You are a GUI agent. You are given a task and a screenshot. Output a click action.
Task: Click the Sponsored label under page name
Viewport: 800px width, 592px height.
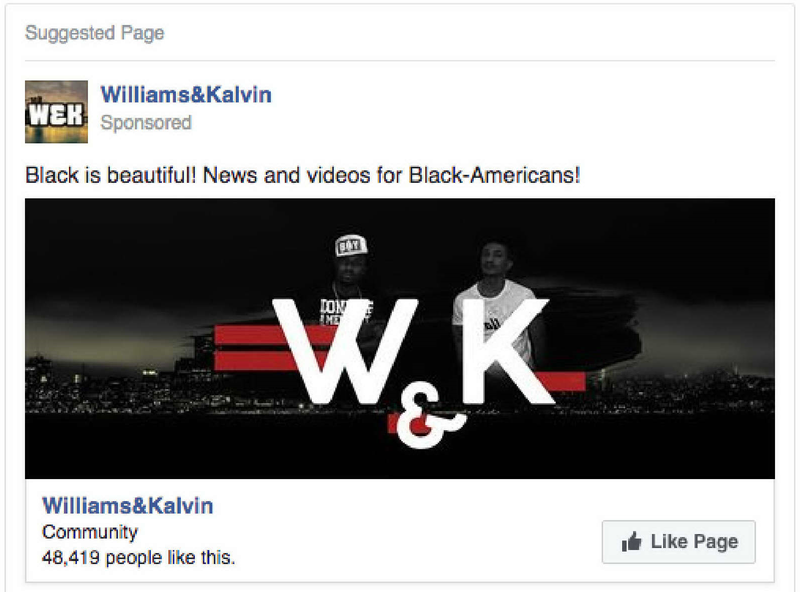click(146, 122)
